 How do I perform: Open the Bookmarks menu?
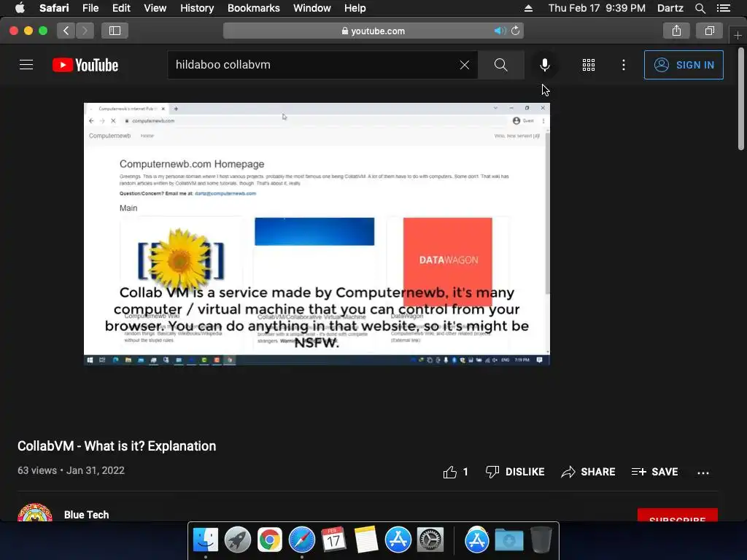pyautogui.click(x=253, y=8)
